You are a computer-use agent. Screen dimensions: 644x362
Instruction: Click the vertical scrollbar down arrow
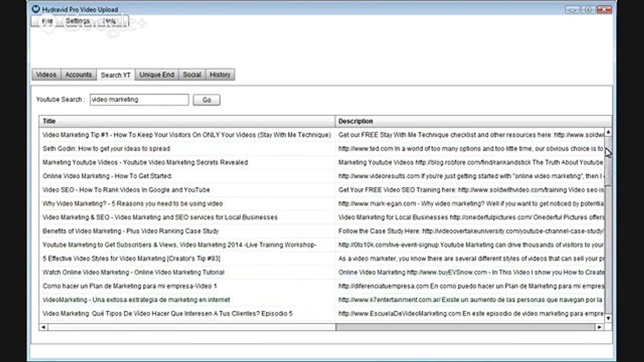coord(608,318)
